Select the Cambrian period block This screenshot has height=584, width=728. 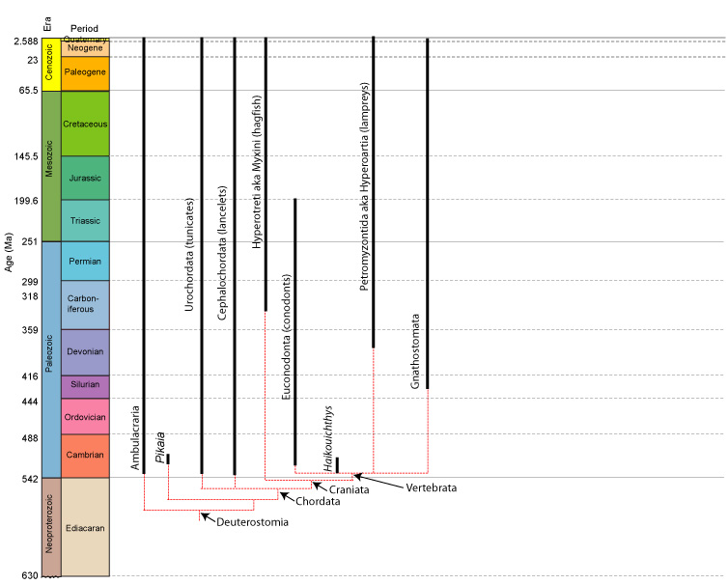(x=85, y=456)
